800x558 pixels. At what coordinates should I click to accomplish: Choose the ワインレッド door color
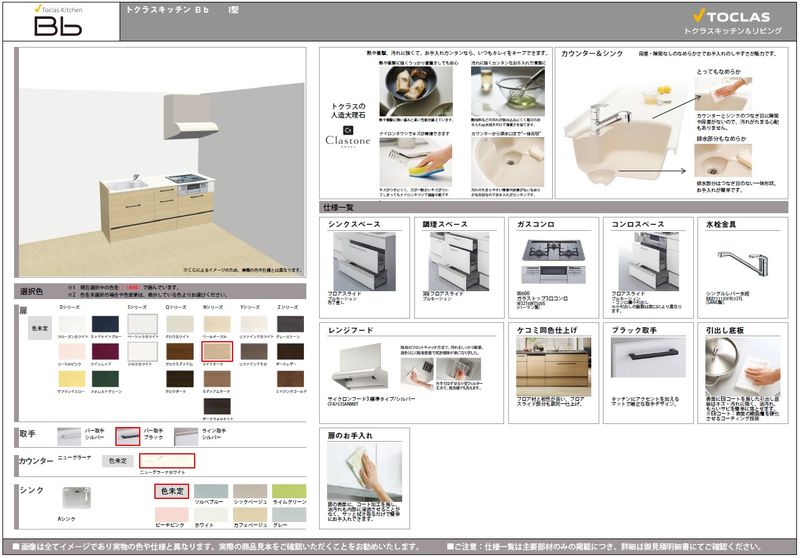pyautogui.click(x=105, y=351)
